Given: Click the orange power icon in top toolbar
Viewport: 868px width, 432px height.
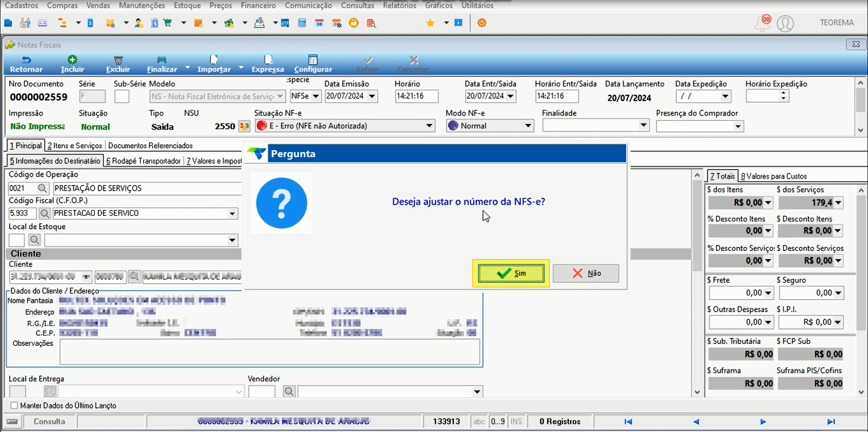Looking at the screenshot, I should [x=481, y=23].
